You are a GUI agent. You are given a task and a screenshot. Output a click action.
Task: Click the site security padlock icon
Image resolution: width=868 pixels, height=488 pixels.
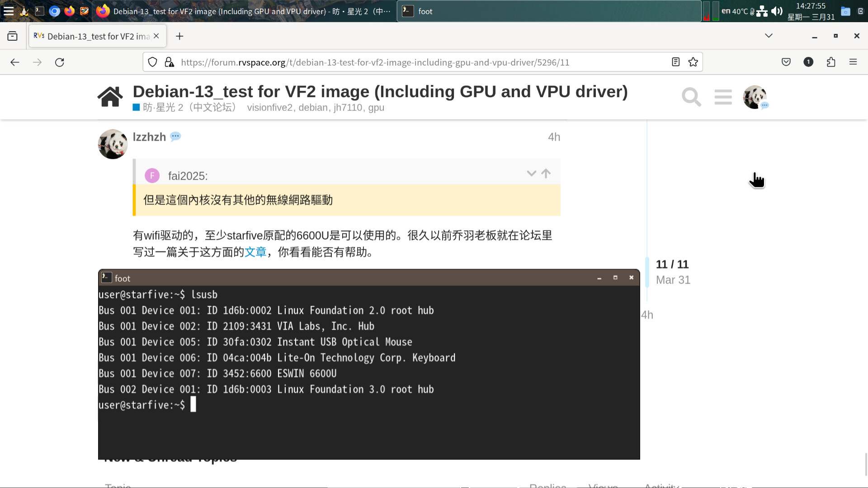tap(170, 62)
